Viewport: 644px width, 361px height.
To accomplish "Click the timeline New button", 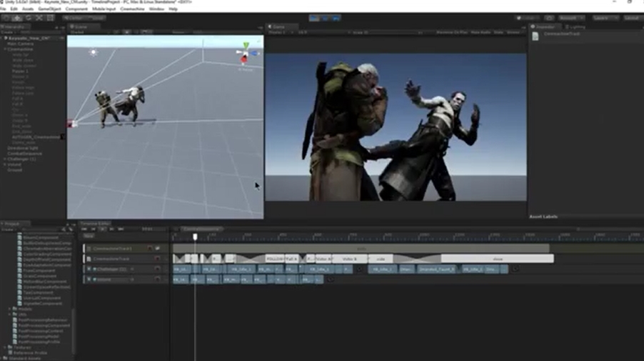I will click(x=89, y=236).
